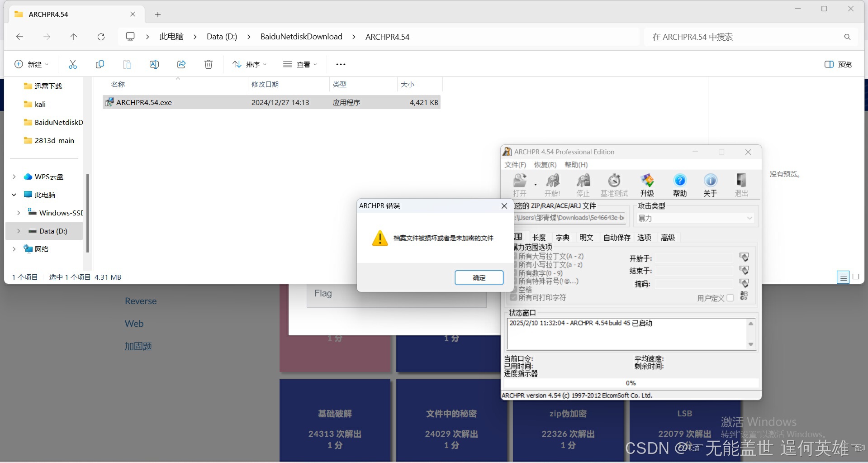Click the ARCHPR Benchmark stopwatch icon

tap(614, 181)
